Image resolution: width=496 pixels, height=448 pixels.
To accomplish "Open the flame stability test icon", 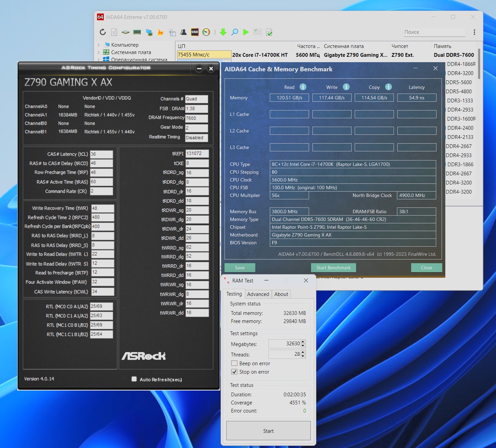I will (160, 32).
